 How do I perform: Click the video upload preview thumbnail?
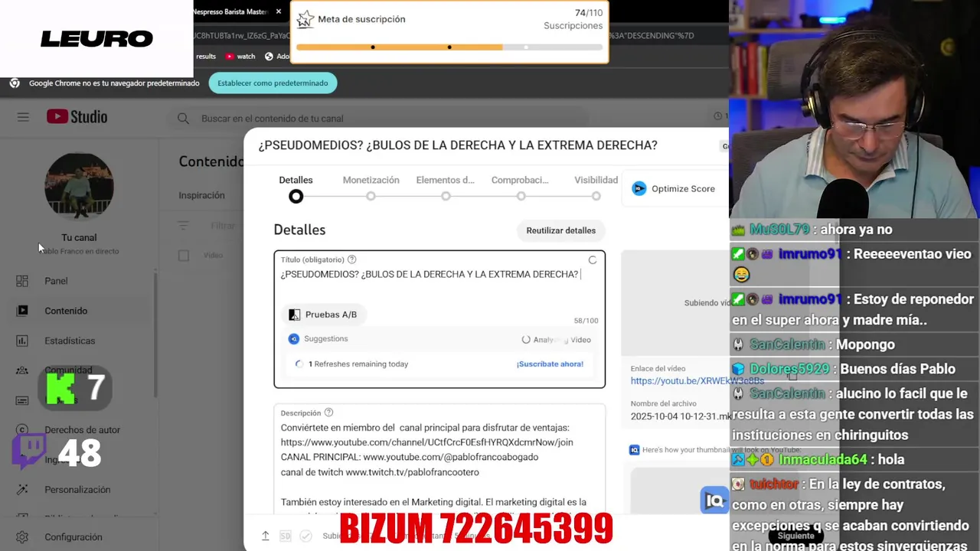coord(675,302)
